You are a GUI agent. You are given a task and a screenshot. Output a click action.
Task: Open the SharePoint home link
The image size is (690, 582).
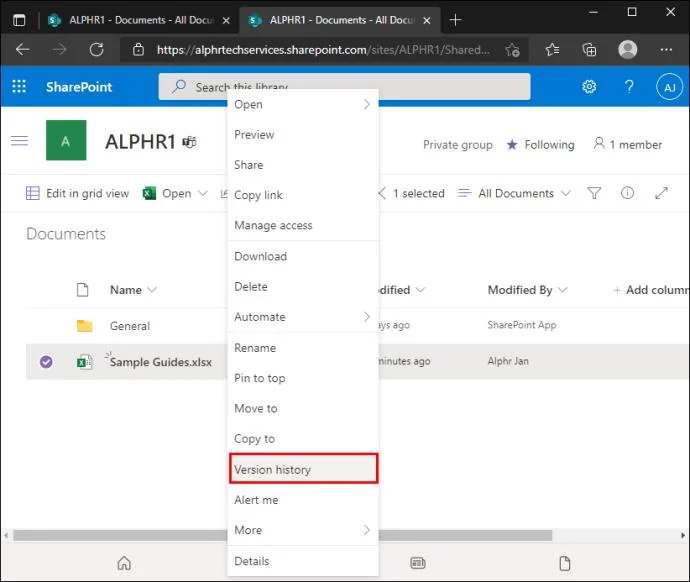pos(79,87)
